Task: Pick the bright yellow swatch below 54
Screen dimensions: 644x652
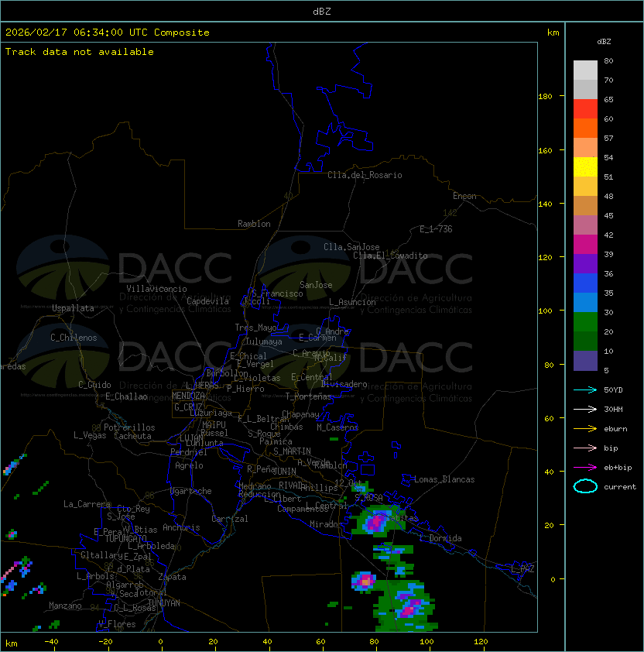Action: [585, 166]
